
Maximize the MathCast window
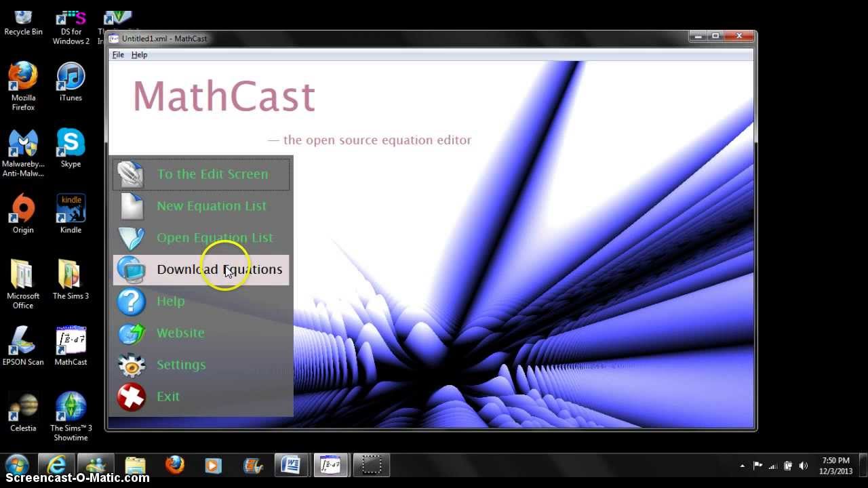(715, 36)
